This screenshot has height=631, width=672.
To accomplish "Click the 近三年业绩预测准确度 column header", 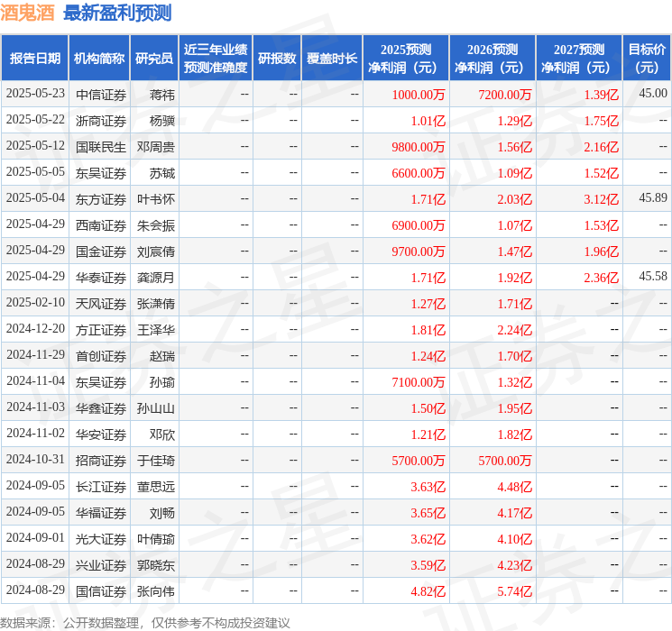I will [215, 59].
